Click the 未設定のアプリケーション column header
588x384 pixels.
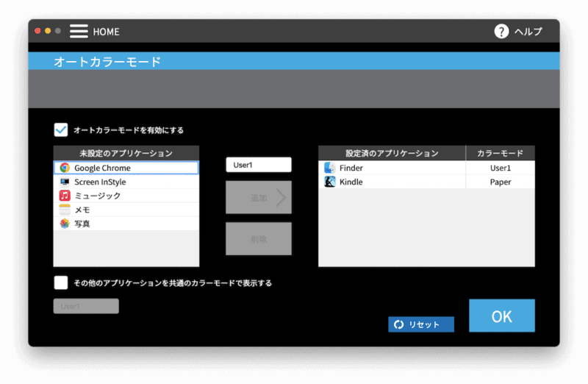126,153
